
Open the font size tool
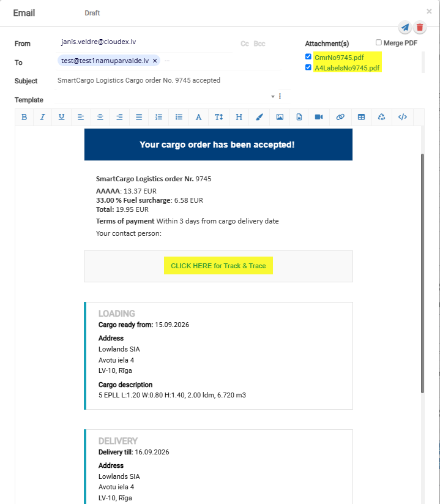click(x=218, y=117)
